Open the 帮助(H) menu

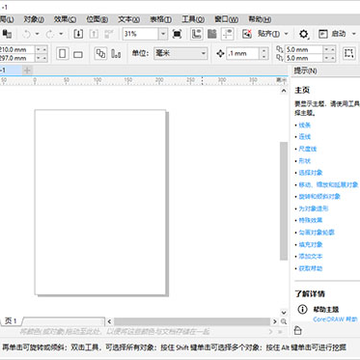pyautogui.click(x=260, y=20)
